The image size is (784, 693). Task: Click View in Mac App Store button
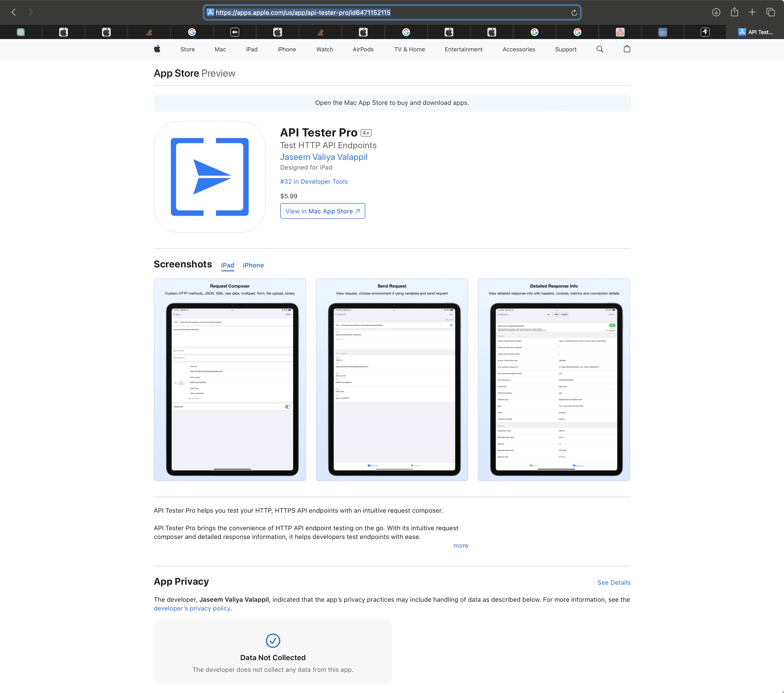(323, 211)
